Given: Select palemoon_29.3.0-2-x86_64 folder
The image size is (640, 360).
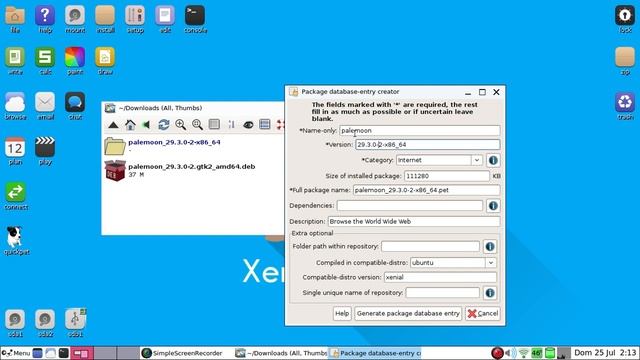Looking at the screenshot, I should (x=162, y=146).
